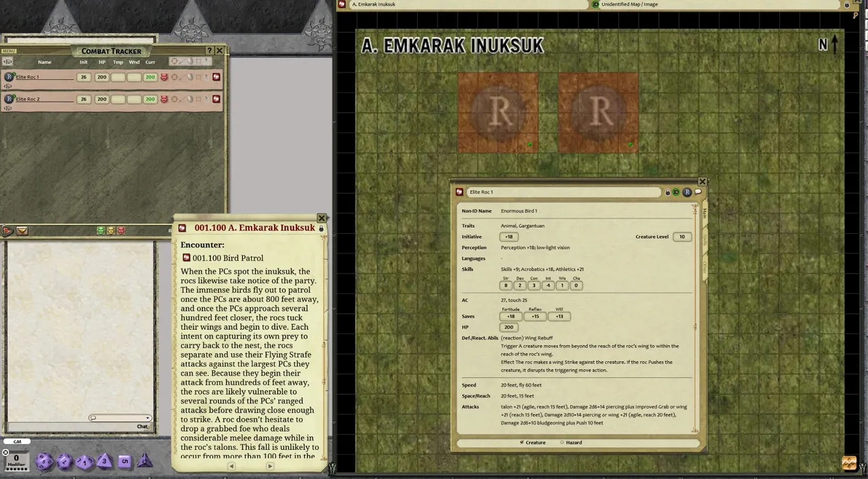Toggle Elite Roc 1 attacks sword section

[x=182, y=77]
